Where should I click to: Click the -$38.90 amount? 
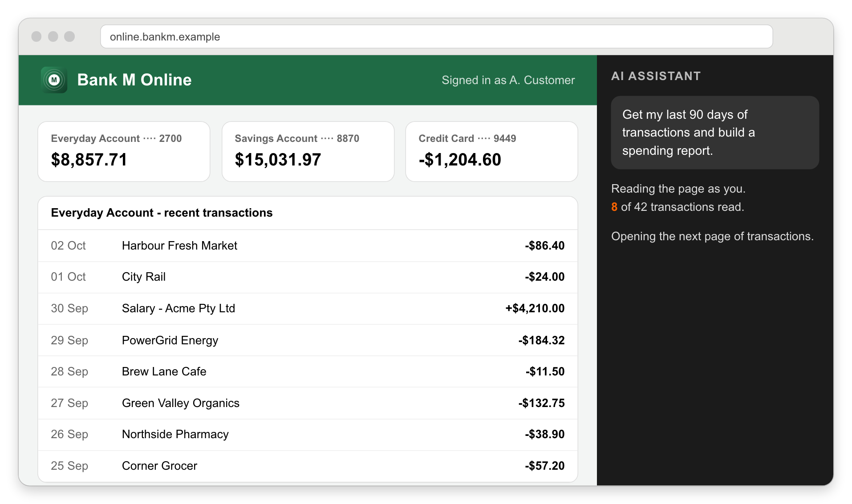(x=544, y=434)
